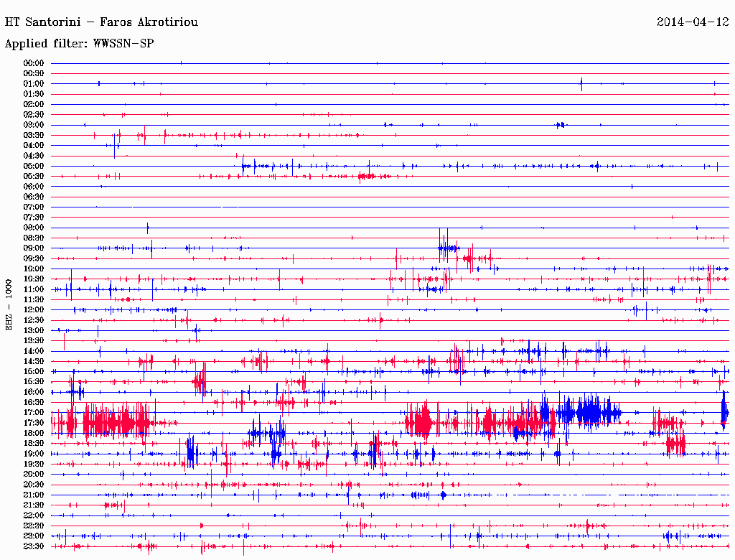Screen dimensions: 735x560
Task: Select the 15:30 time label
Action: (34, 382)
